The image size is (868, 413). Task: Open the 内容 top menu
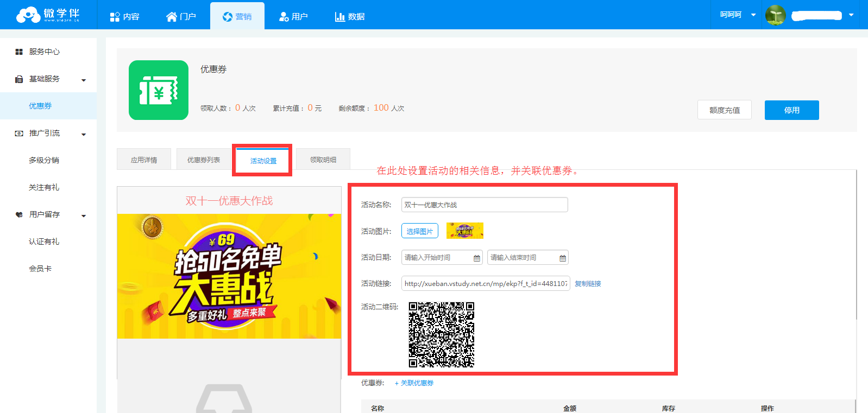tap(124, 16)
